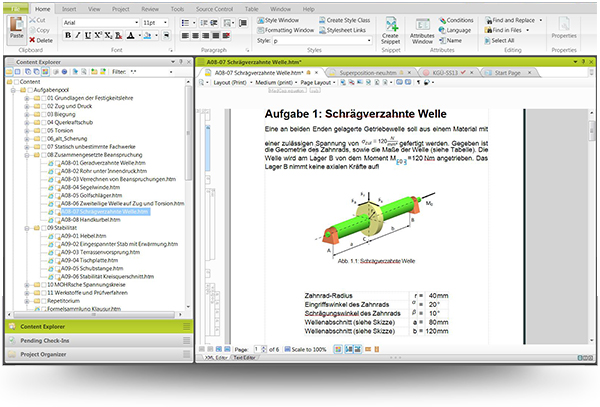Screen dimensions: 600x407
Task: Open the Arial font name dropdown
Action: pyautogui.click(x=137, y=23)
